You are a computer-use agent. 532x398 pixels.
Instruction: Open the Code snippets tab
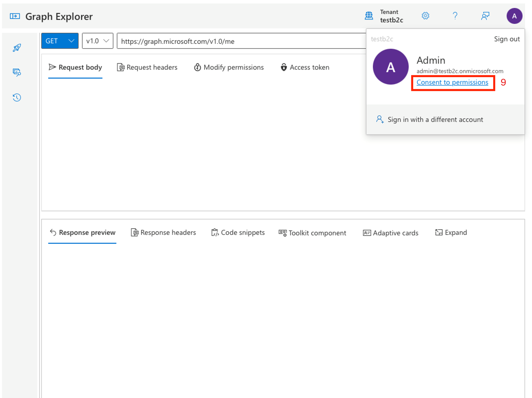point(238,232)
